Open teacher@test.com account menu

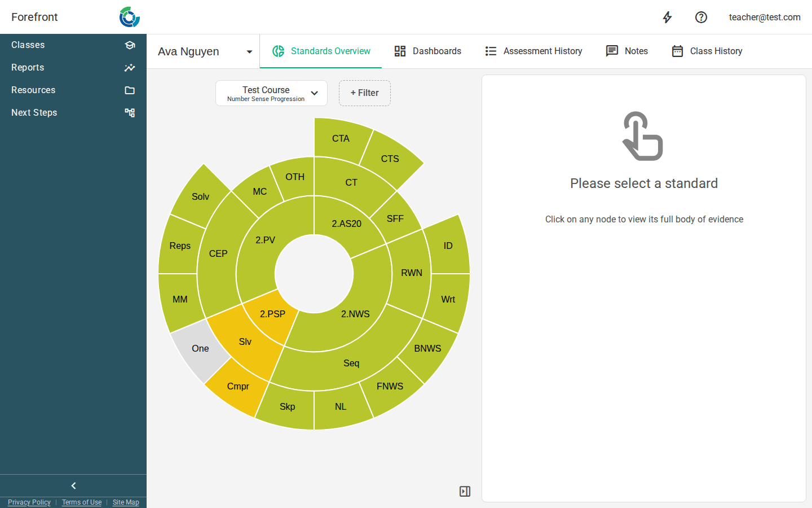(x=764, y=17)
